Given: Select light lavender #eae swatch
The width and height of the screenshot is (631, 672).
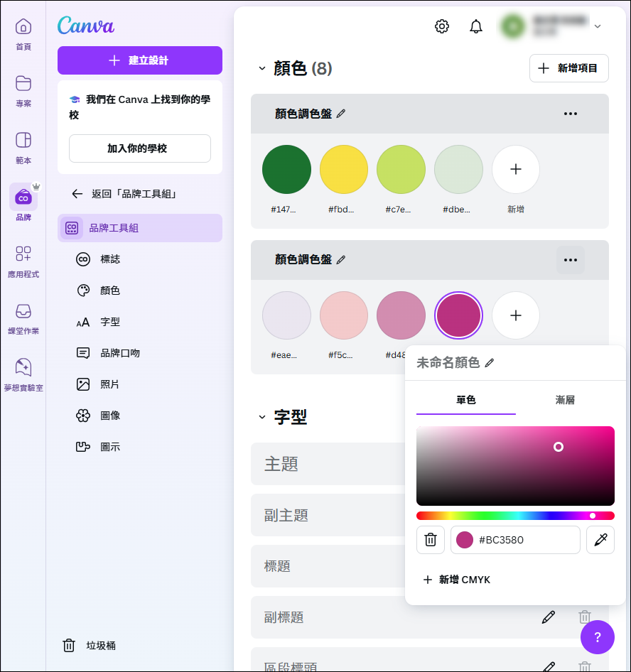Looking at the screenshot, I should click(286, 315).
